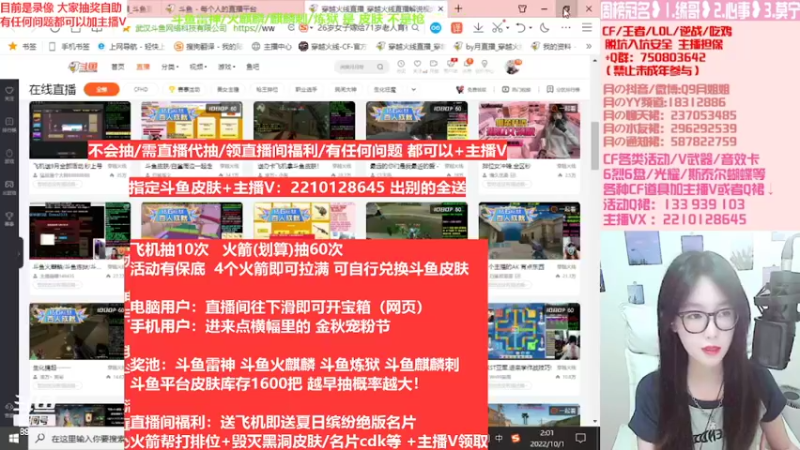Select the CFHD filter pill
800x450 pixels.
[x=141, y=89]
